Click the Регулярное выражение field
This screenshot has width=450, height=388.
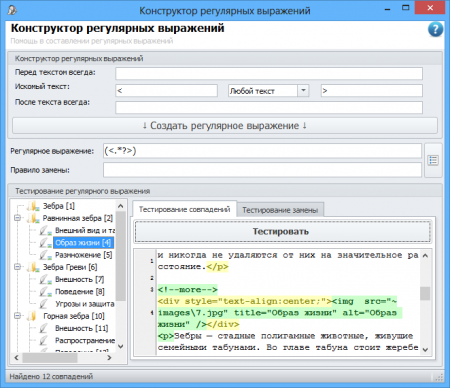pos(262,151)
